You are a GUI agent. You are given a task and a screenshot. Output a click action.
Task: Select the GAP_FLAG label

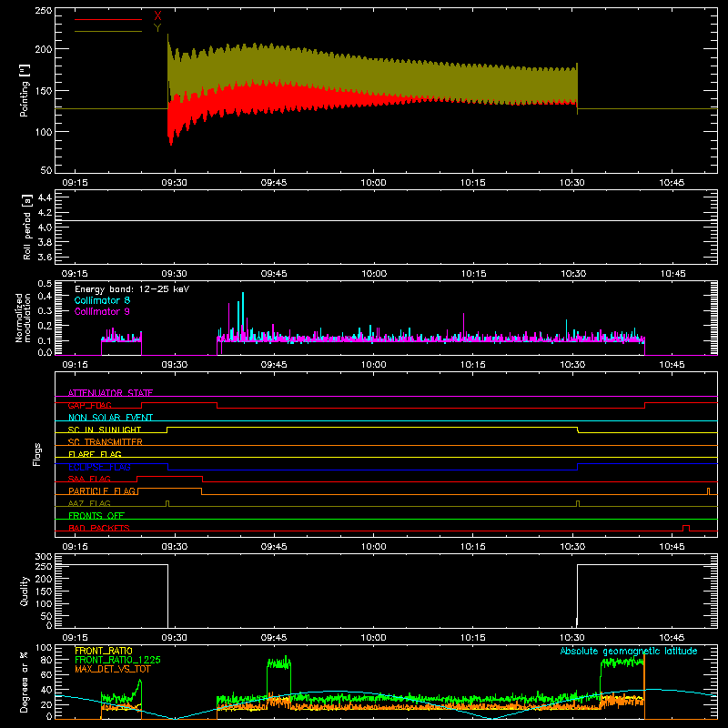point(89,405)
